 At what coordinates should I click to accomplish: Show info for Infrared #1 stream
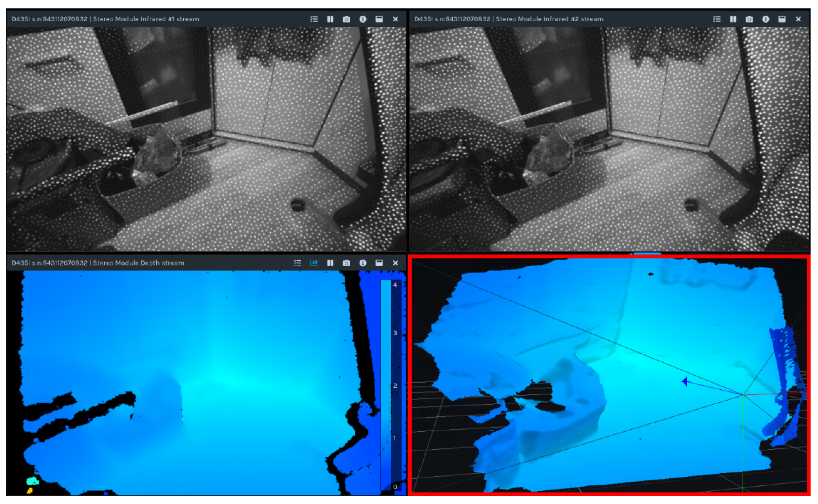(x=363, y=19)
